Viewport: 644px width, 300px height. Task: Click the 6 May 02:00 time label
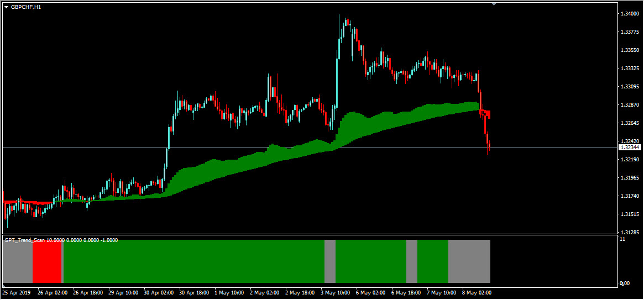[370, 293]
